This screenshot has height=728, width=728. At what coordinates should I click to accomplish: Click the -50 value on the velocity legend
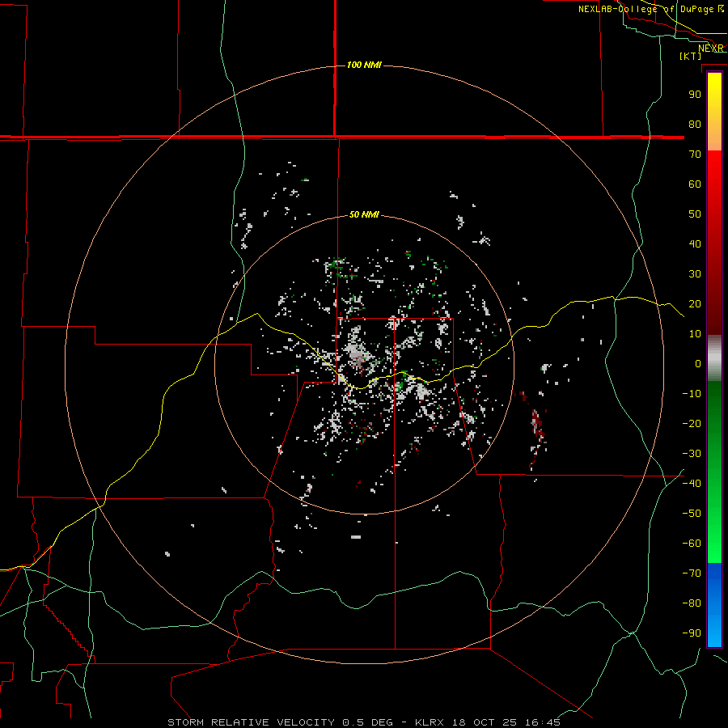click(692, 514)
